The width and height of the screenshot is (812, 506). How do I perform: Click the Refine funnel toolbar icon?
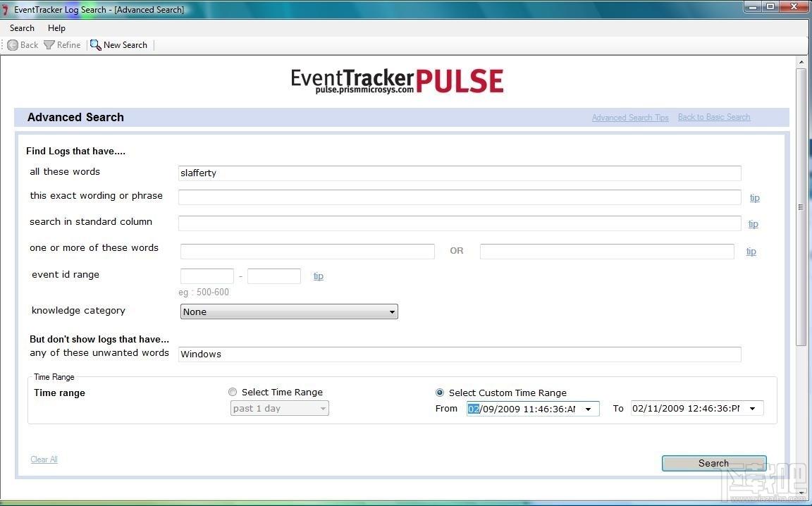pos(49,45)
